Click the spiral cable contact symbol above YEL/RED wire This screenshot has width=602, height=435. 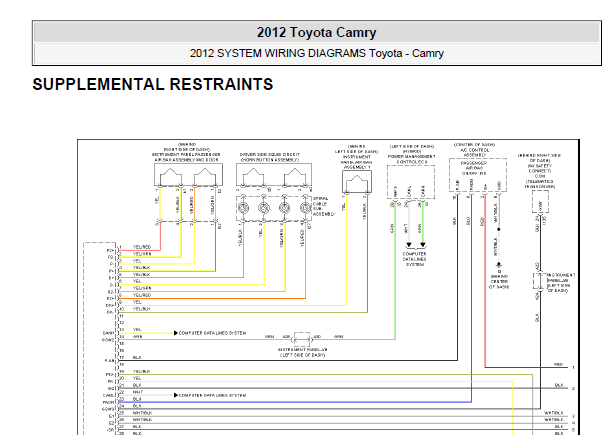pyautogui.click(x=305, y=208)
